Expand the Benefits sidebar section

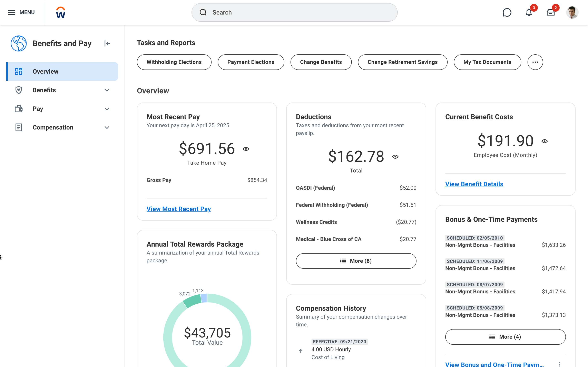click(107, 90)
